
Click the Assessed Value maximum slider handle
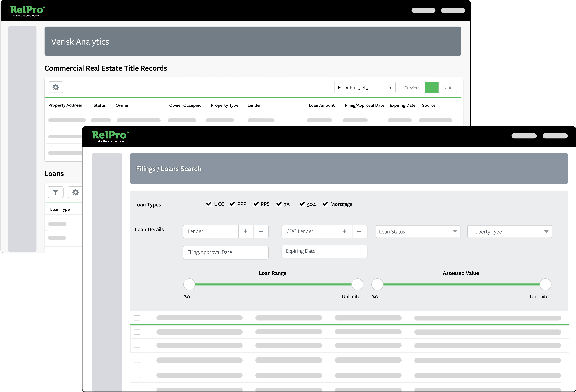[545, 284]
